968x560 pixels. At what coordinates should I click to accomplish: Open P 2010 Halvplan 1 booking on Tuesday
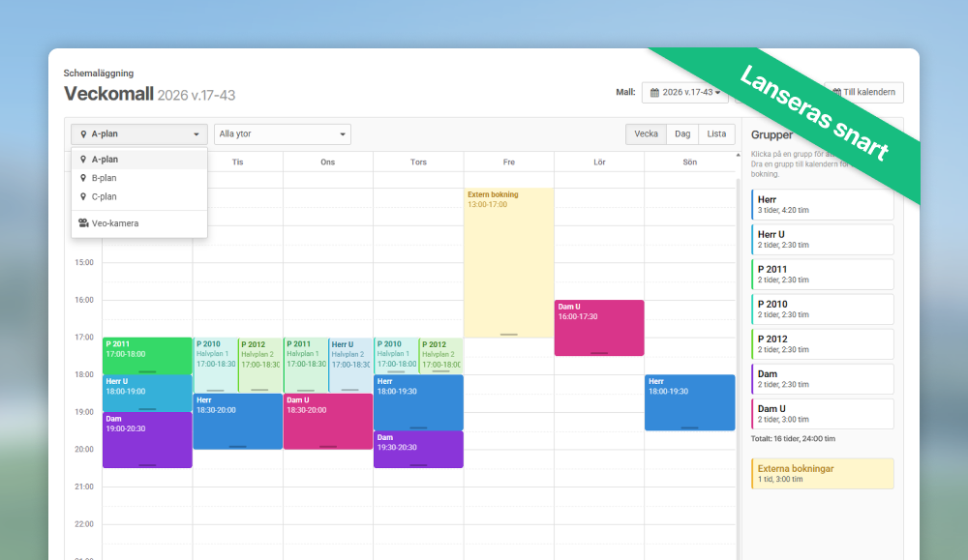(x=216, y=365)
